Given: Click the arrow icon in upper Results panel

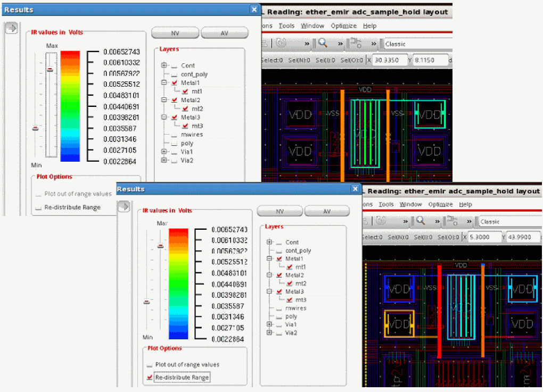Looking at the screenshot, I should [x=11, y=29].
